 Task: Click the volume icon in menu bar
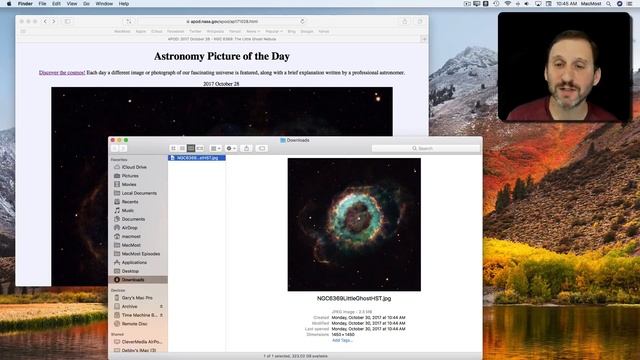527,4
